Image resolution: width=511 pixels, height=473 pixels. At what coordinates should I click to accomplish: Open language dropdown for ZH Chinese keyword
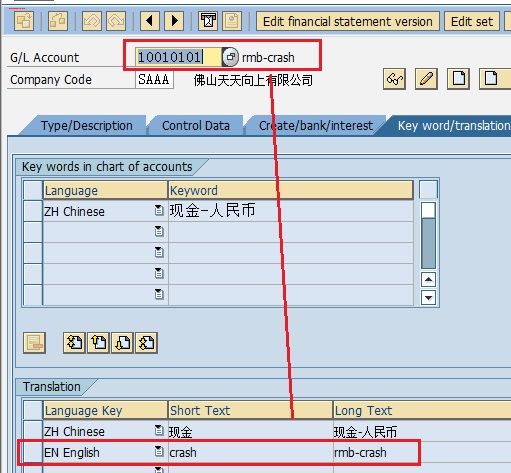point(159,210)
